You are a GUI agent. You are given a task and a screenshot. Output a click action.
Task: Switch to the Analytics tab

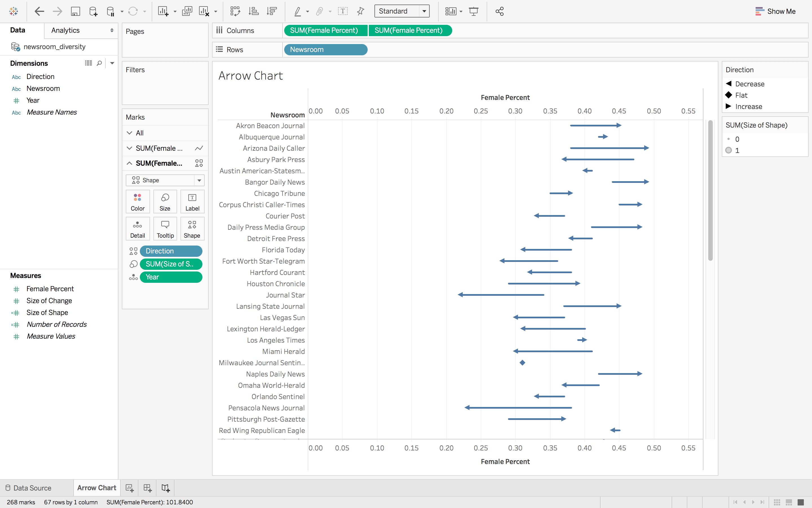tap(65, 30)
